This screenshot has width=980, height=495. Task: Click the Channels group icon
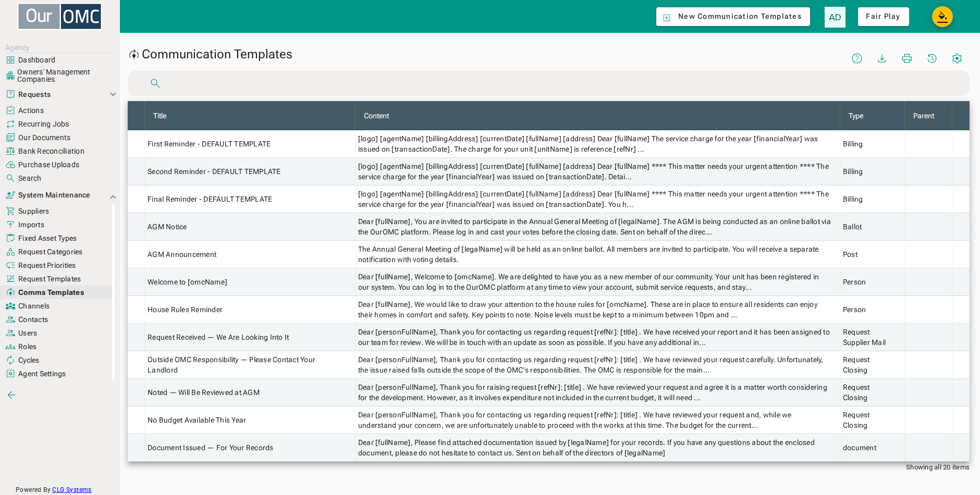point(10,306)
